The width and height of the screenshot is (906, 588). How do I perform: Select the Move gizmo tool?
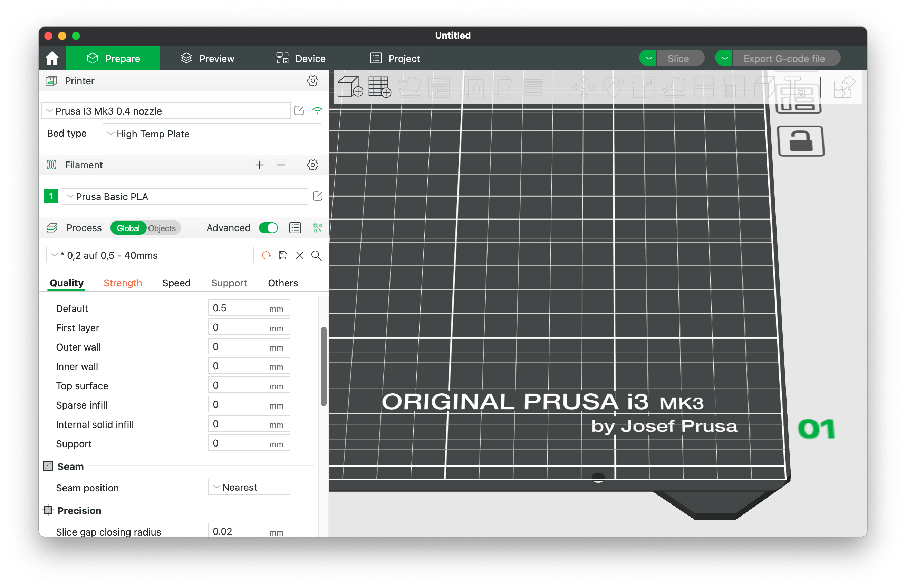click(x=584, y=87)
